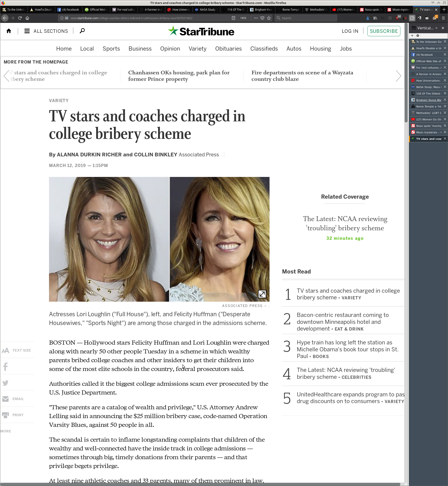The width and height of the screenshot is (448, 486).
Task: Click LOG IN
Action: tap(350, 31)
